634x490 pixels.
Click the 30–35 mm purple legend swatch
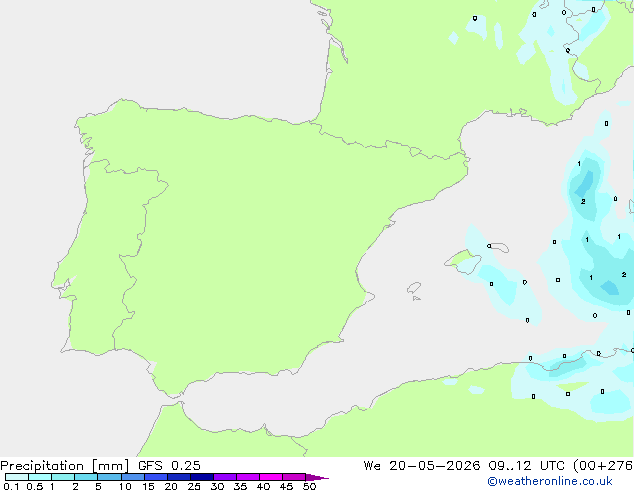(224, 477)
